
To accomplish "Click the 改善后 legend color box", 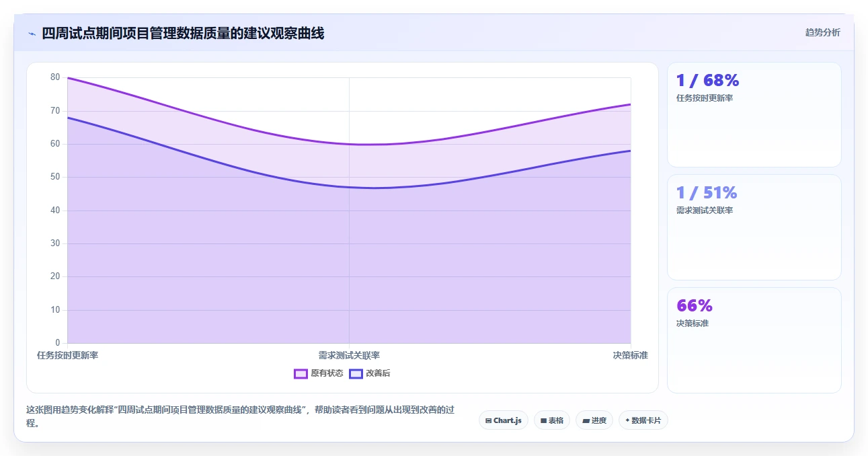I will point(356,373).
